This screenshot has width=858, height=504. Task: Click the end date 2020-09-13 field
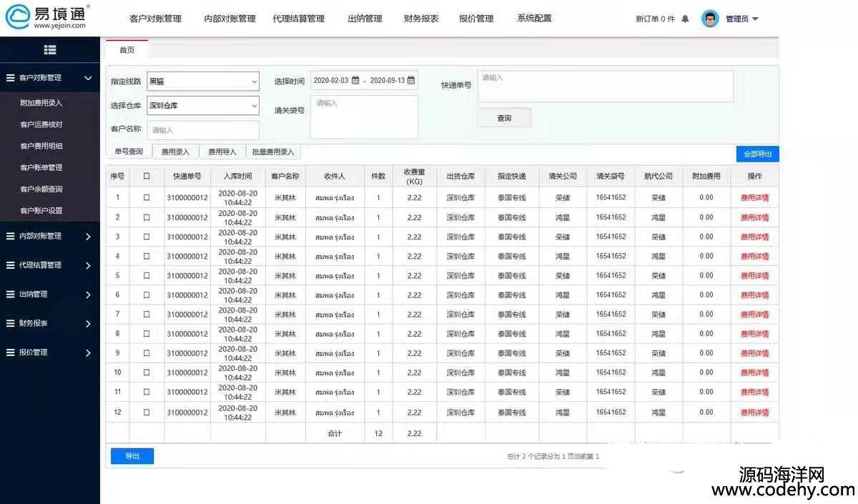pyautogui.click(x=387, y=81)
